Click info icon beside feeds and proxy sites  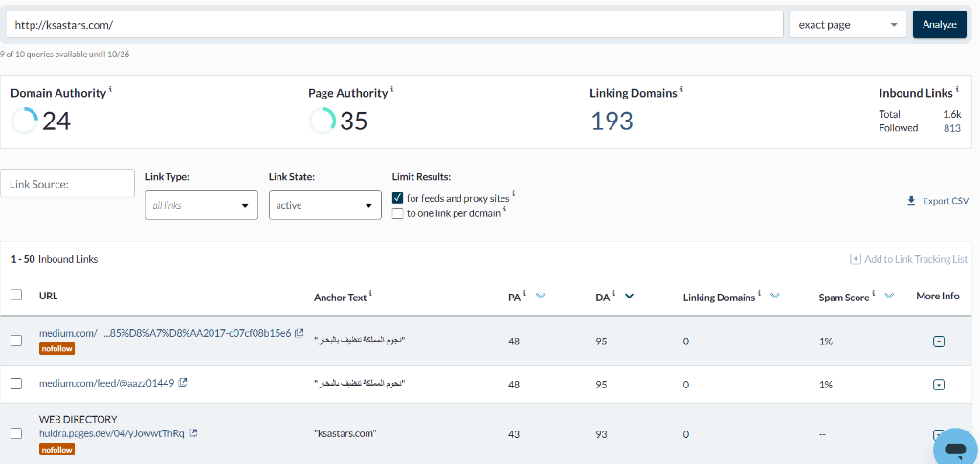click(513, 194)
